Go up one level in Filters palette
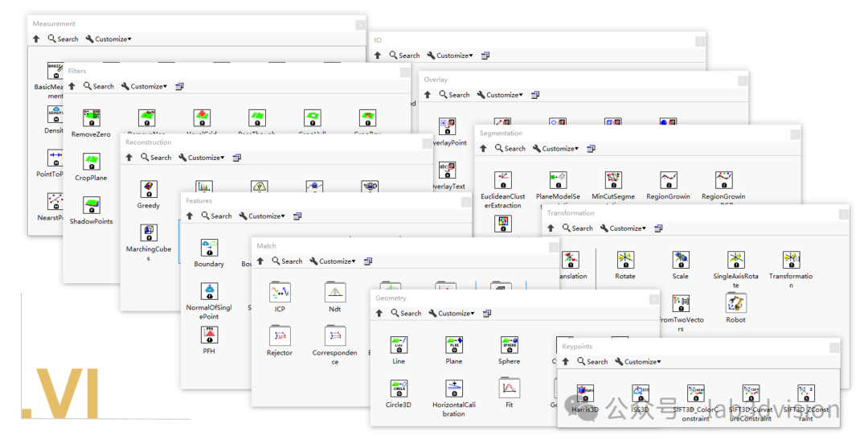The width and height of the screenshot is (868, 444). (72, 87)
